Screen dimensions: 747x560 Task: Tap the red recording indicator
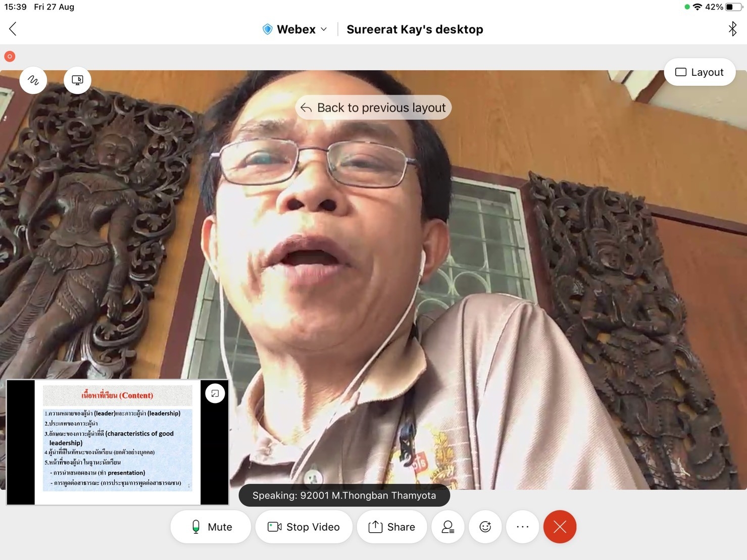[10, 57]
